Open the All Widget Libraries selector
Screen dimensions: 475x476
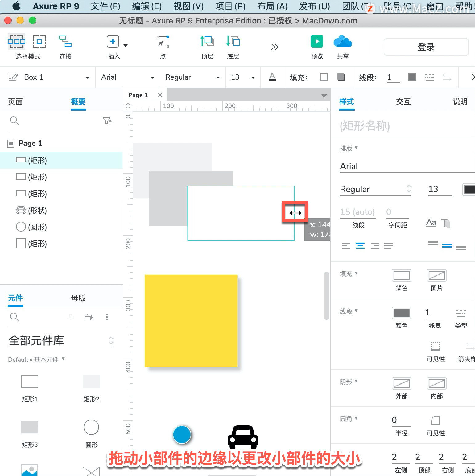tap(61, 341)
